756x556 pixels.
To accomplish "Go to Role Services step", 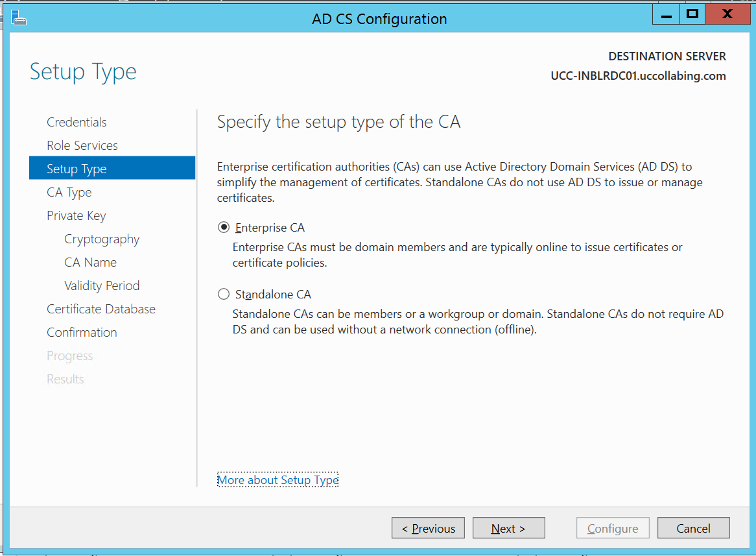I will pos(82,145).
